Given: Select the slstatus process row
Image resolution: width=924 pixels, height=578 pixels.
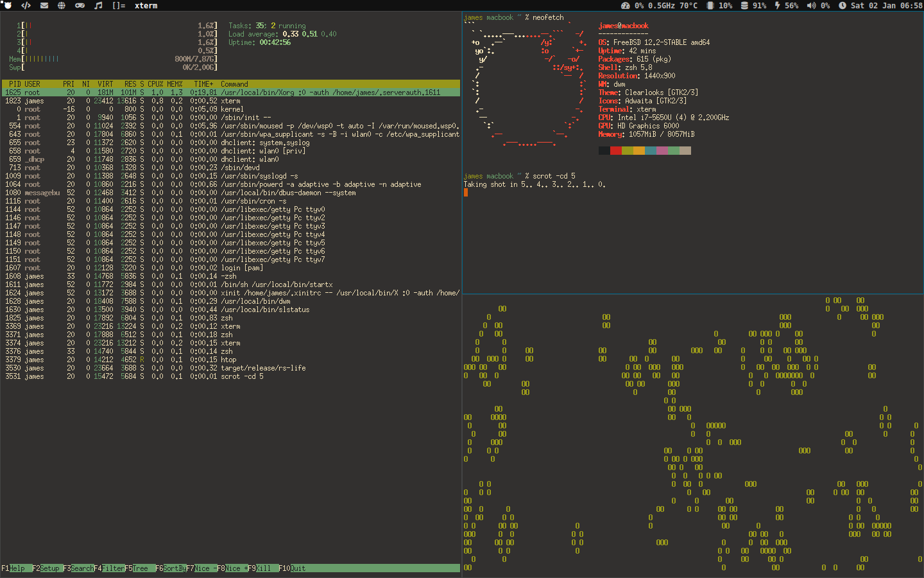Looking at the screenshot, I should tap(231, 310).
